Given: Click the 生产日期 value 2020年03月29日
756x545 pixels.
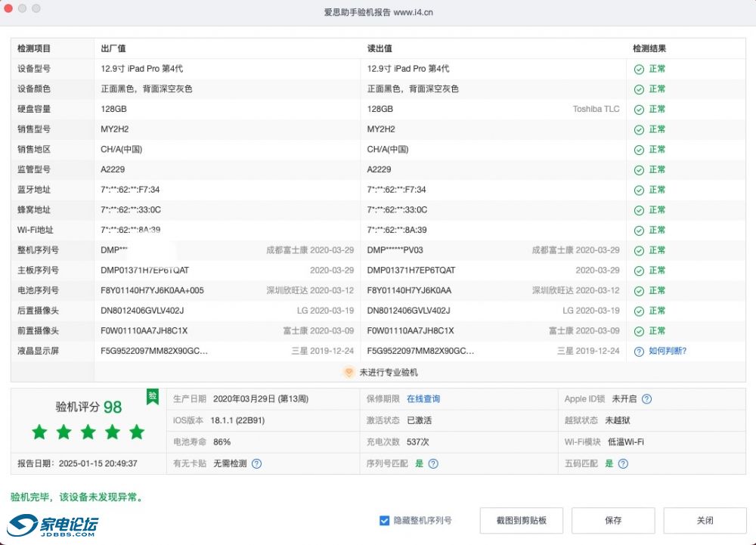Looking at the screenshot, I should [x=261, y=399].
